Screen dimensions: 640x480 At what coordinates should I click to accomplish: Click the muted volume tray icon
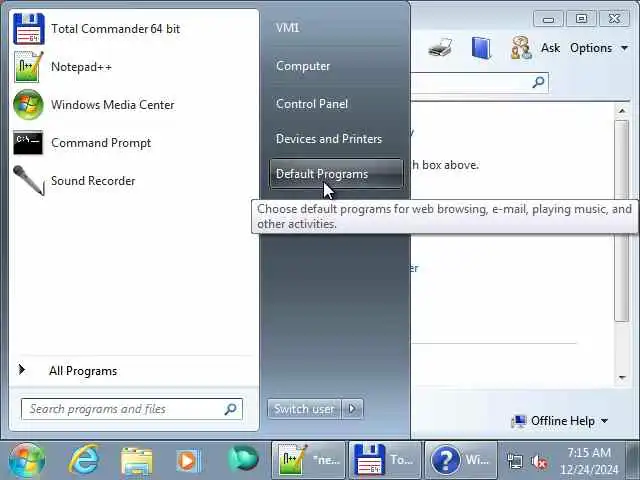point(539,462)
